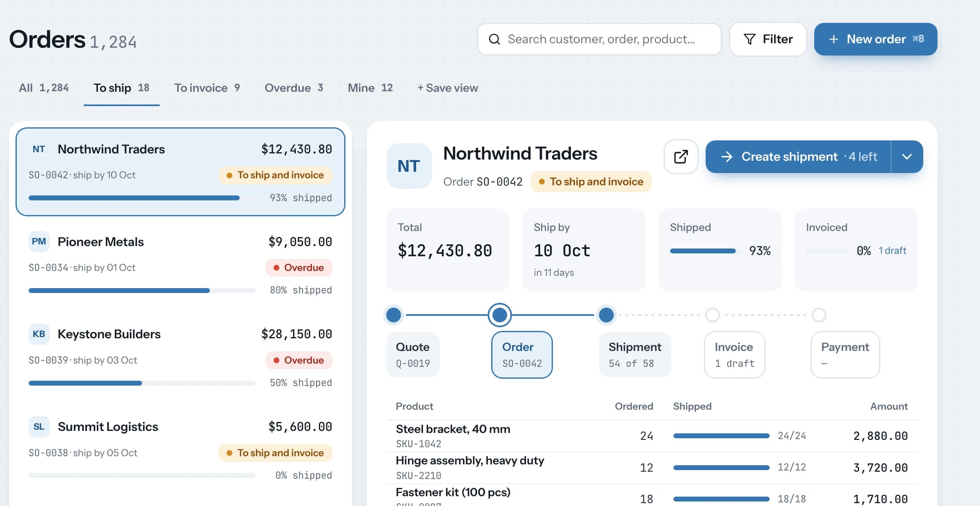Click the SL avatar for Summit Logistics
980x506 pixels.
tap(39, 427)
